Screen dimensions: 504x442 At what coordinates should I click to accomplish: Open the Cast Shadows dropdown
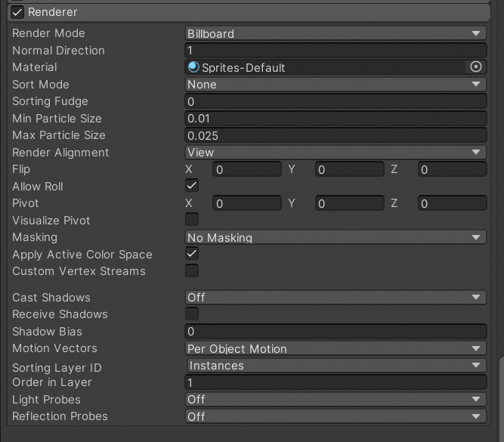tap(335, 297)
